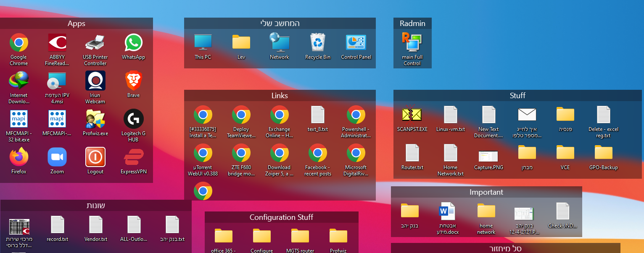Open the Firefox icon
This screenshot has width=644, height=253.
19,157
